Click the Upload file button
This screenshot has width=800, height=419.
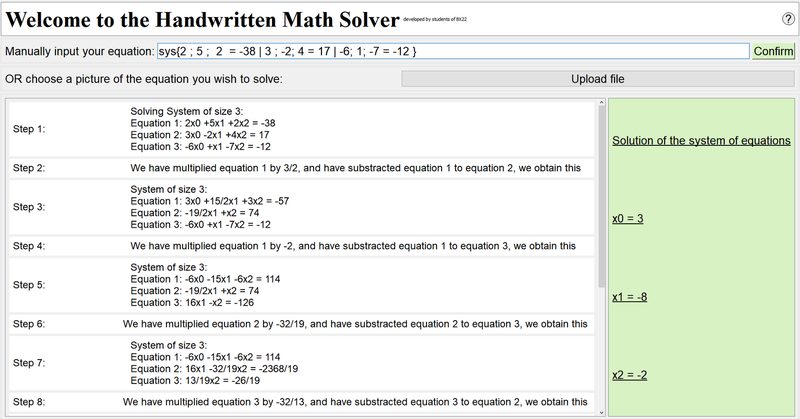coord(597,79)
